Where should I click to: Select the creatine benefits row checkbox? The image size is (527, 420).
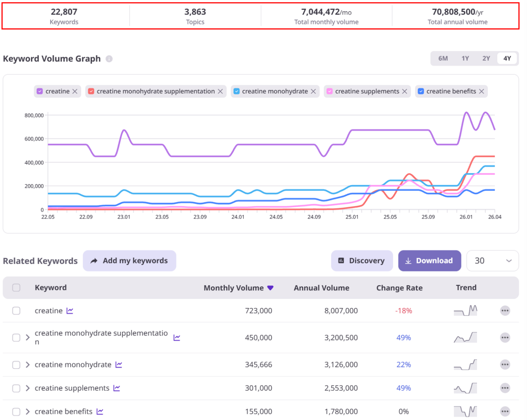point(16,411)
